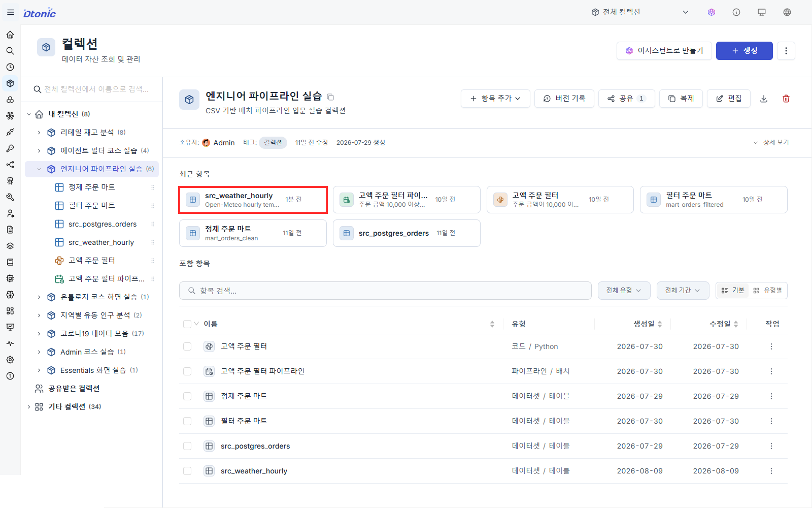The width and height of the screenshot is (812, 508).
Task: Open the src_weather_hourly recent item card
Action: 253,200
